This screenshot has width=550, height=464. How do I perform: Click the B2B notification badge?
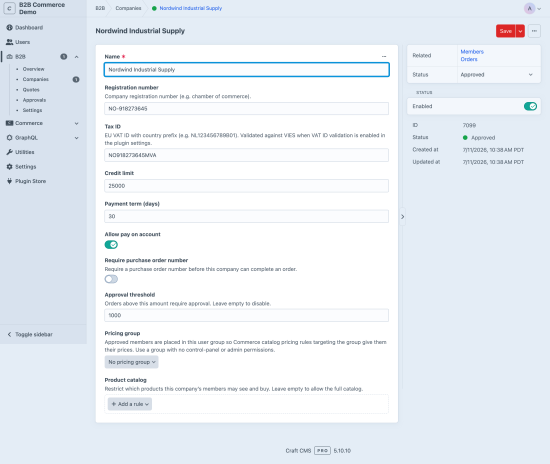(x=63, y=56)
